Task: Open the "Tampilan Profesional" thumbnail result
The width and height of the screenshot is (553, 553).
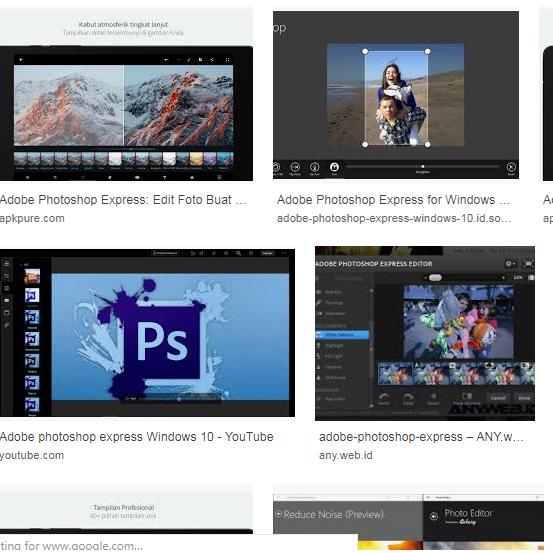Action: pyautogui.click(x=126, y=509)
